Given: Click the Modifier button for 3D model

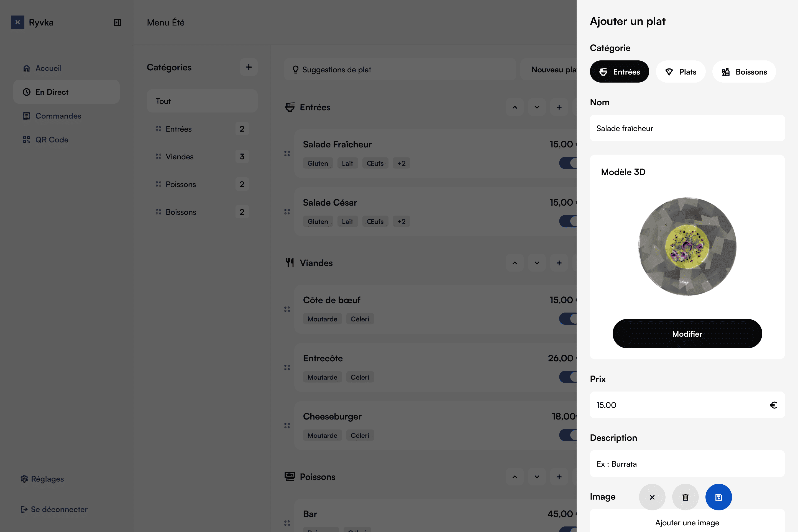Looking at the screenshot, I should pos(687,334).
